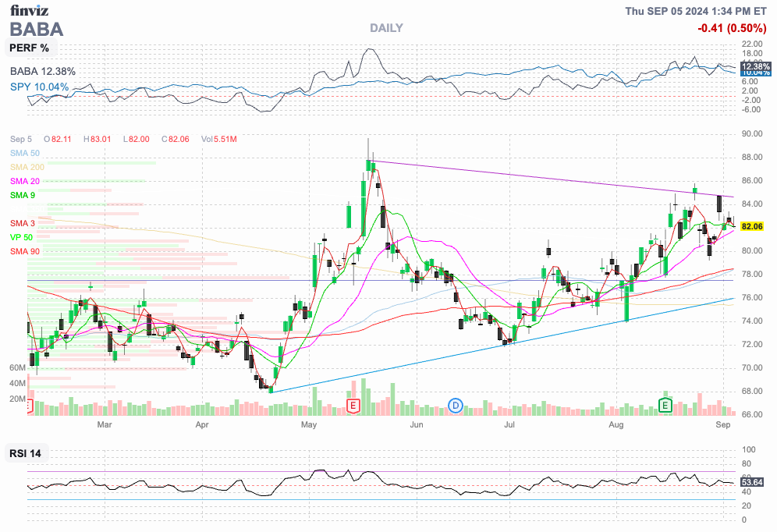The width and height of the screenshot is (777, 532).
Task: Click the SMA 90 legend label
Action: [25, 251]
